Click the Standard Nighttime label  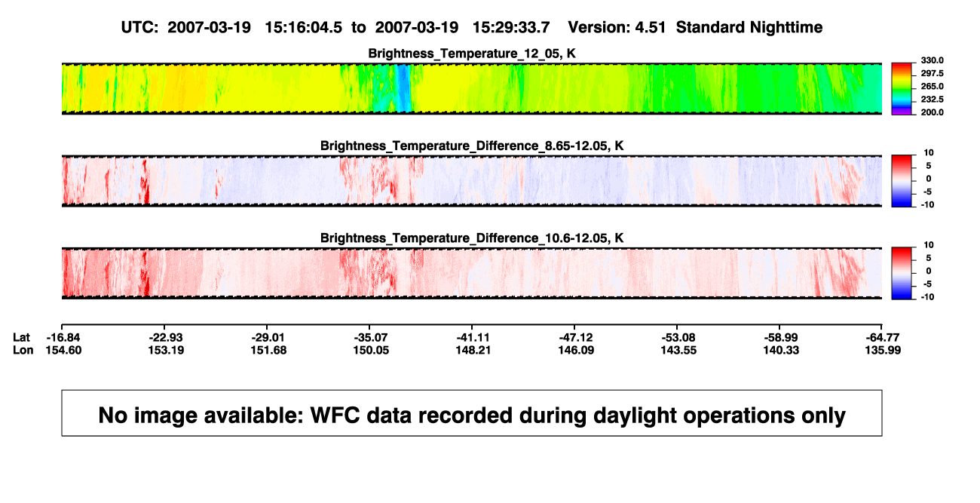point(750,28)
